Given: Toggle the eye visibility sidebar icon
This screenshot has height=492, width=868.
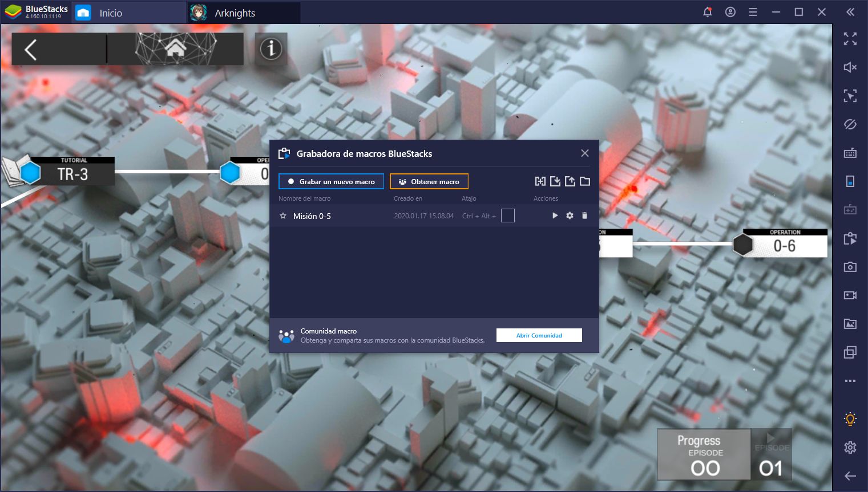Looking at the screenshot, I should [x=850, y=124].
